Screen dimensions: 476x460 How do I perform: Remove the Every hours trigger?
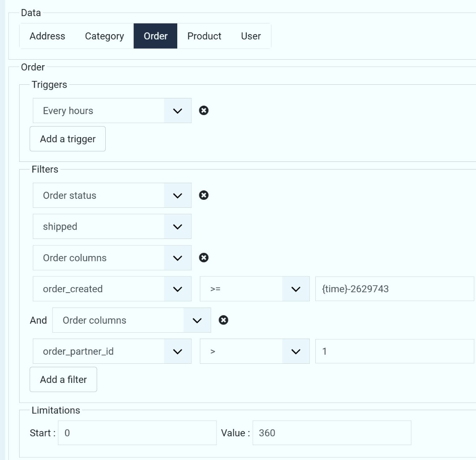[204, 111]
